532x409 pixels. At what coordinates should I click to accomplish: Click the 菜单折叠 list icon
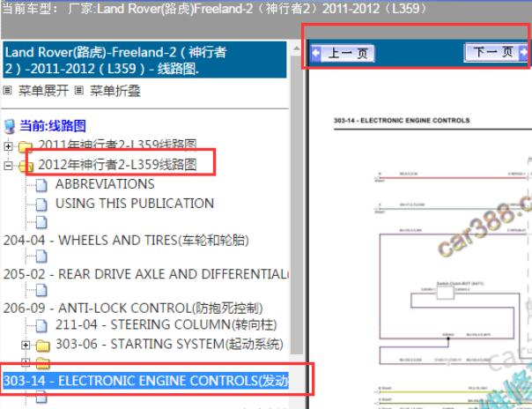tap(79, 90)
